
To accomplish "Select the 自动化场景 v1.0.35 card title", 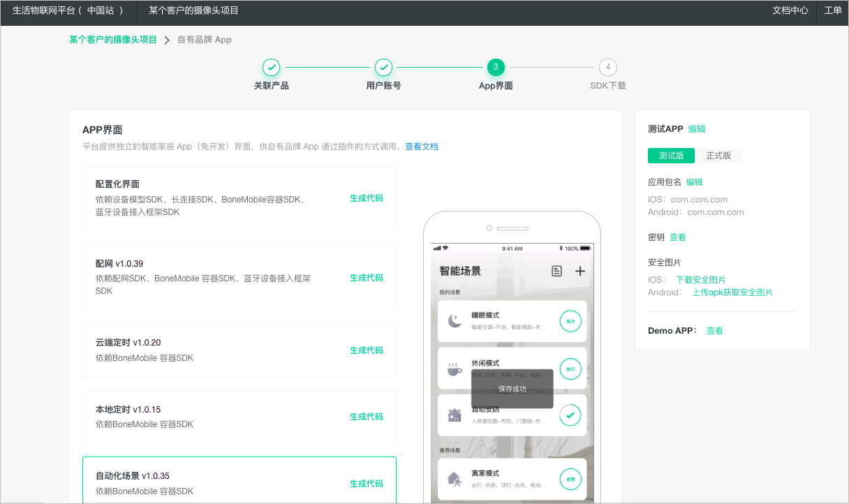I will (133, 476).
